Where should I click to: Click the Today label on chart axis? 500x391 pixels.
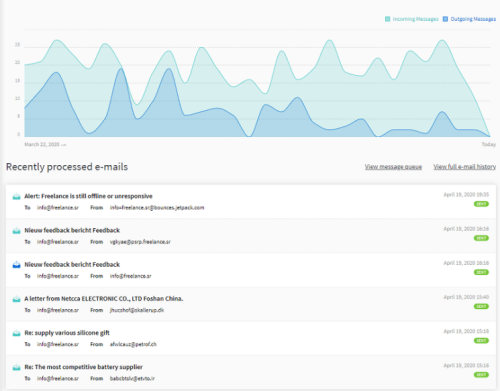pos(488,144)
